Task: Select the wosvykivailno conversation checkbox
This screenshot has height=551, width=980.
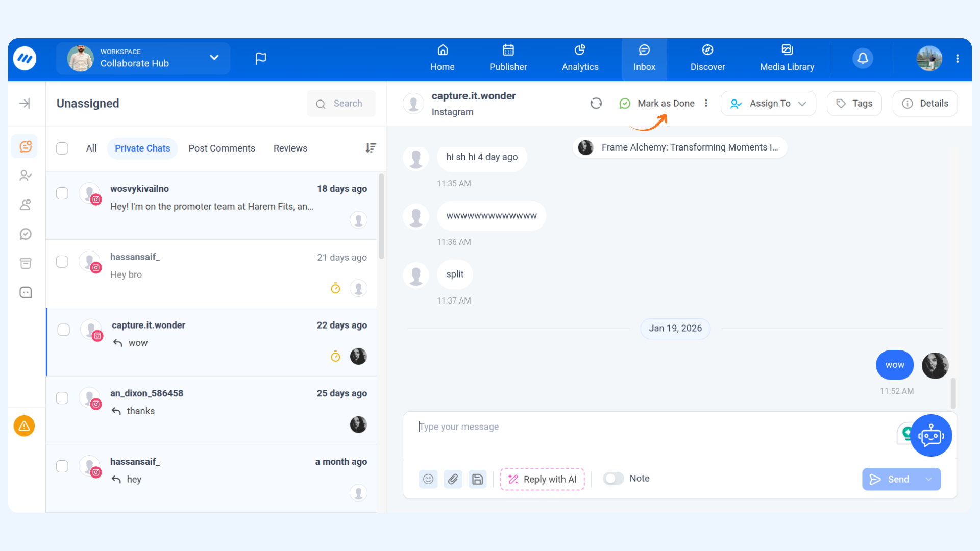Action: pyautogui.click(x=62, y=193)
